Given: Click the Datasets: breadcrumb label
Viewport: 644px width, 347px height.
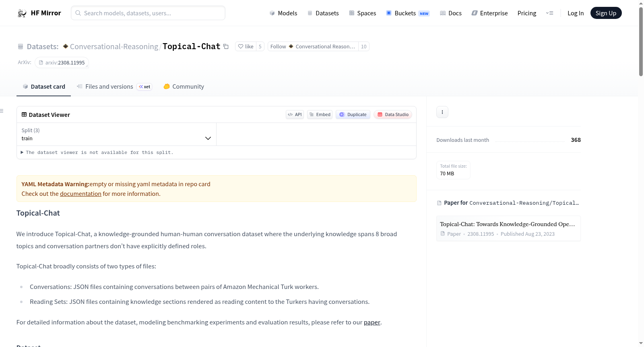Looking at the screenshot, I should coord(43,47).
